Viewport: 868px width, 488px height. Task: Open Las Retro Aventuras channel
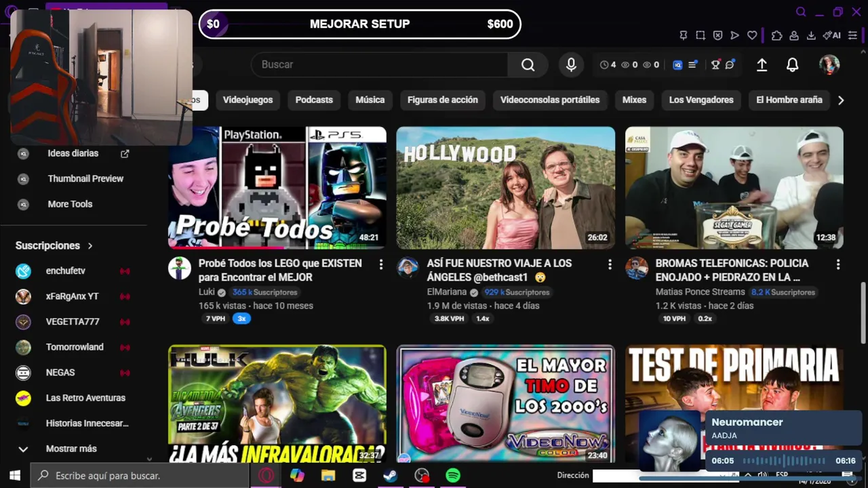(85, 398)
